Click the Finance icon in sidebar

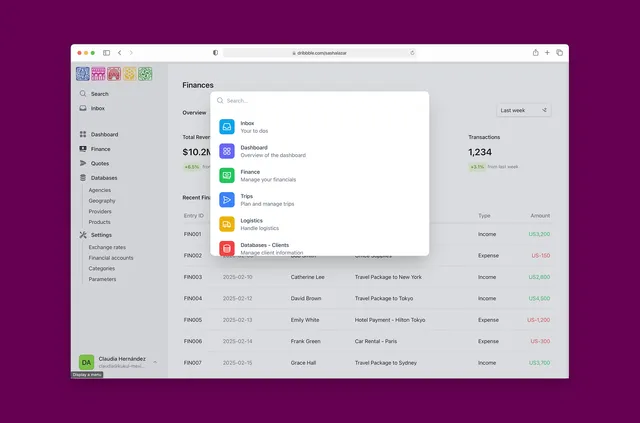[83, 149]
